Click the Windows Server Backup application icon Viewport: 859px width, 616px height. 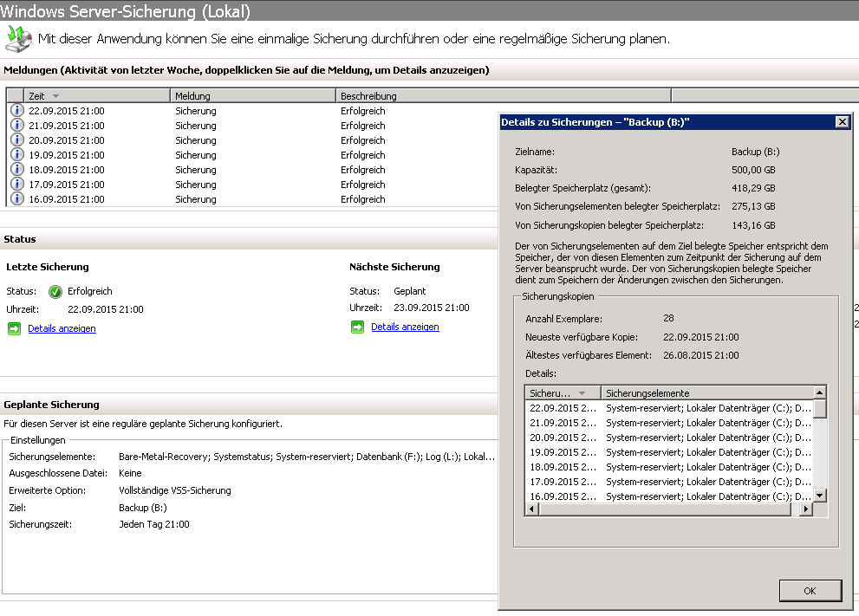tap(18, 38)
